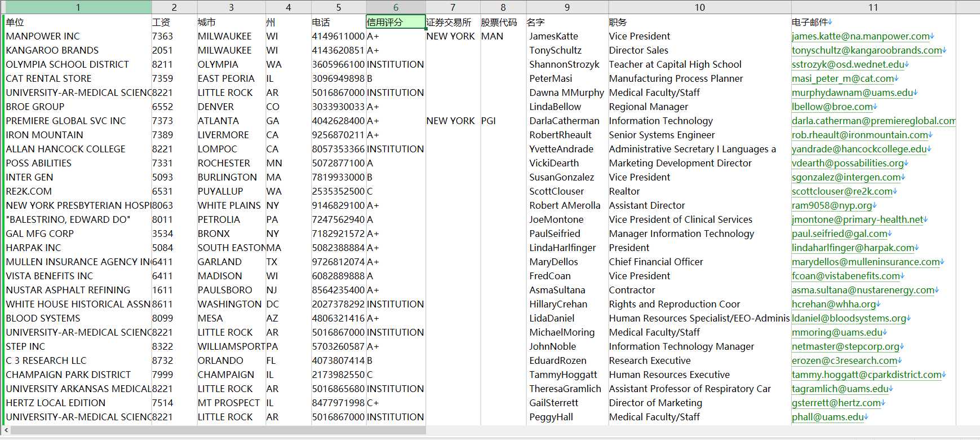This screenshot has height=440, width=980.
Task: Select column 3 header
Action: (231, 7)
